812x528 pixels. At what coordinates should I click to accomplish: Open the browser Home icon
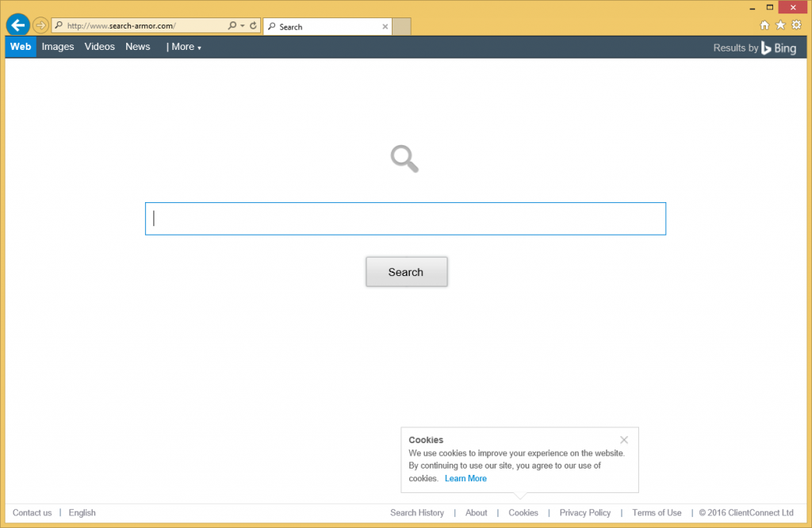764,25
